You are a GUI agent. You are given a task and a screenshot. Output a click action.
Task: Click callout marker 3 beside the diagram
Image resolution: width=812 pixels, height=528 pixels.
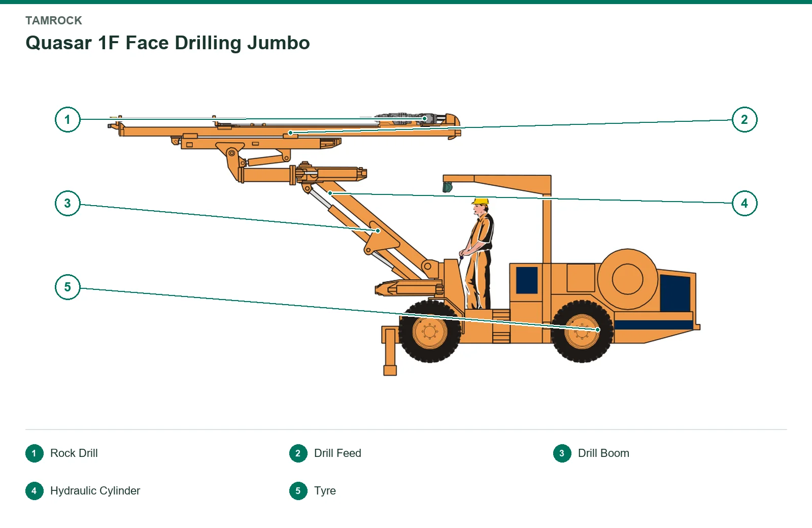click(x=67, y=204)
